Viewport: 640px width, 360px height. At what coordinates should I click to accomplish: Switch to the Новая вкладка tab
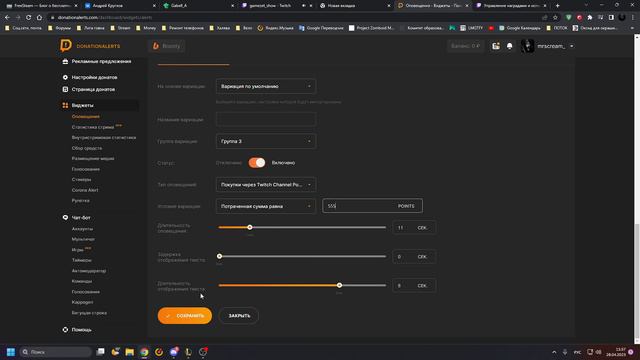coord(354,6)
